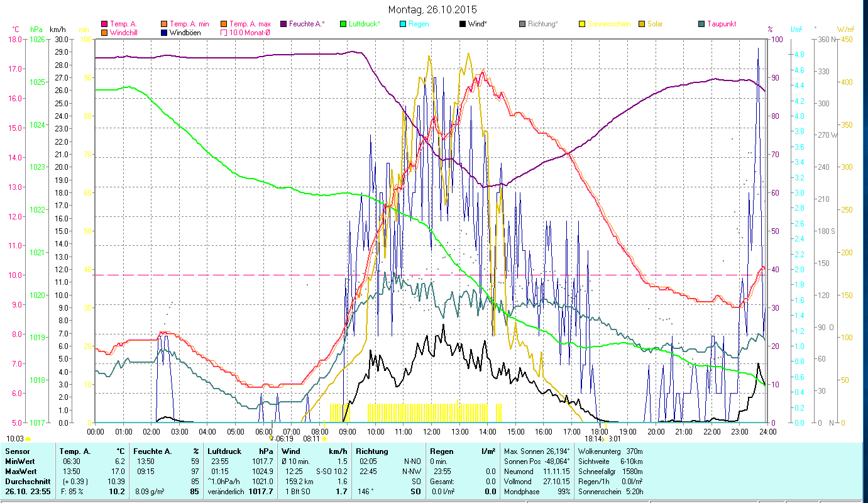
Task: Click the sun icon after 08:11
Action: point(325,439)
